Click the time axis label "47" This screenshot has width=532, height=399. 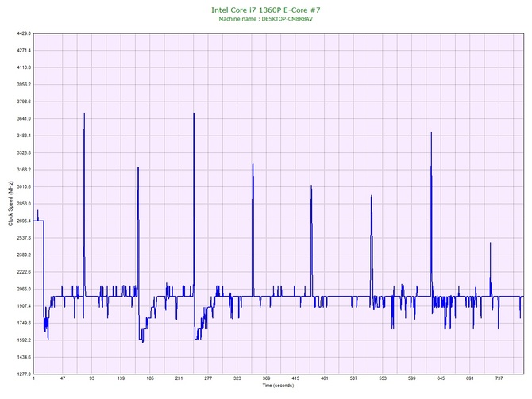63,378
